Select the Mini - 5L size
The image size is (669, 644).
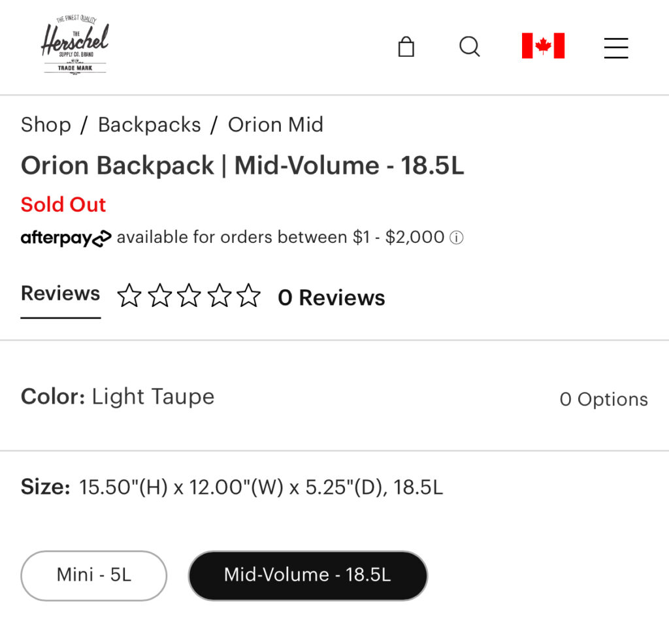(94, 575)
